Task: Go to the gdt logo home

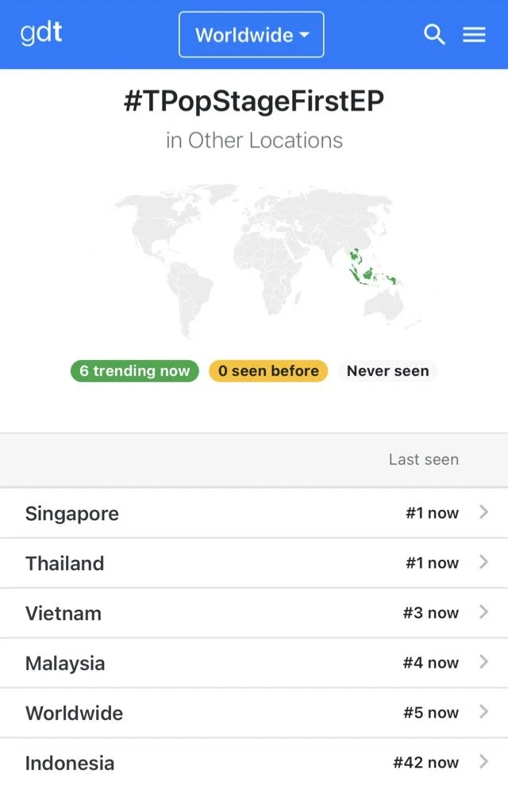Action: [41, 34]
